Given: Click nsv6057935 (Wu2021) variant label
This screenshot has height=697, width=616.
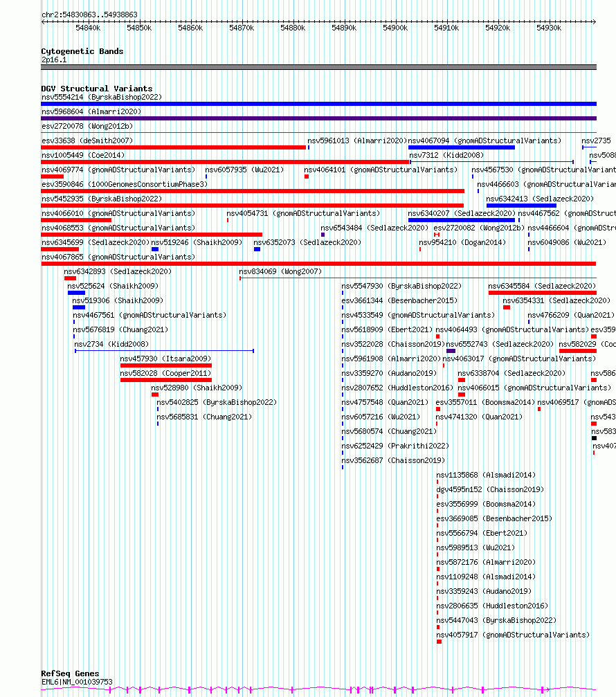Looking at the screenshot, I should pos(244,170).
